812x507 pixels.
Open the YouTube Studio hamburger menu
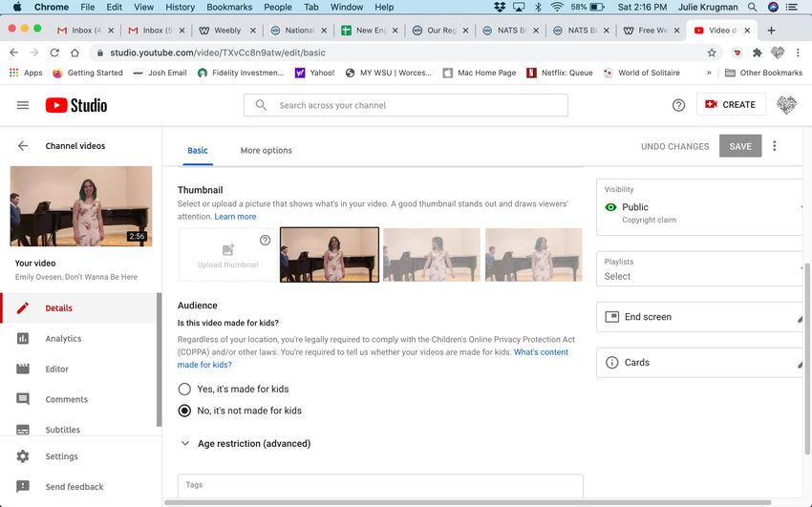pyautogui.click(x=23, y=105)
